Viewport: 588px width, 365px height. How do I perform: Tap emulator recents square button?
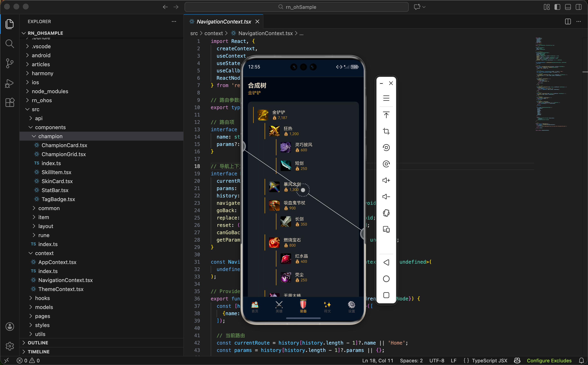pyautogui.click(x=386, y=295)
